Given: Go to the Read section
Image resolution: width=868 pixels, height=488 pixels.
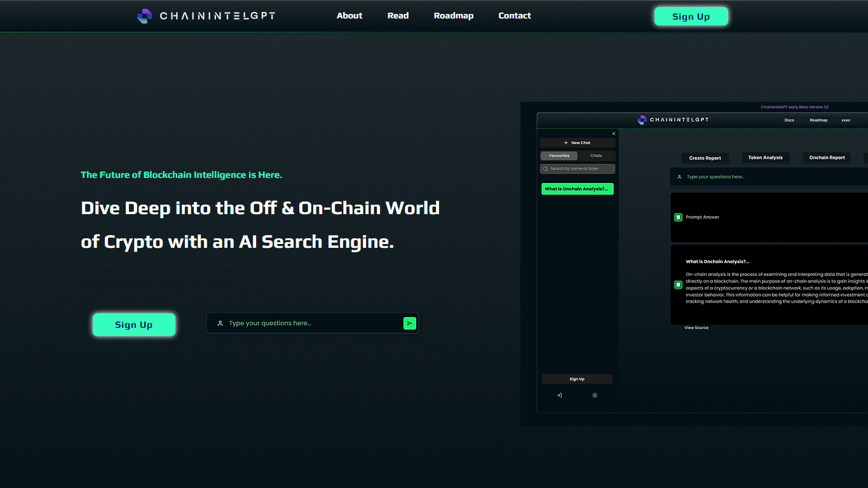Looking at the screenshot, I should 398,16.
